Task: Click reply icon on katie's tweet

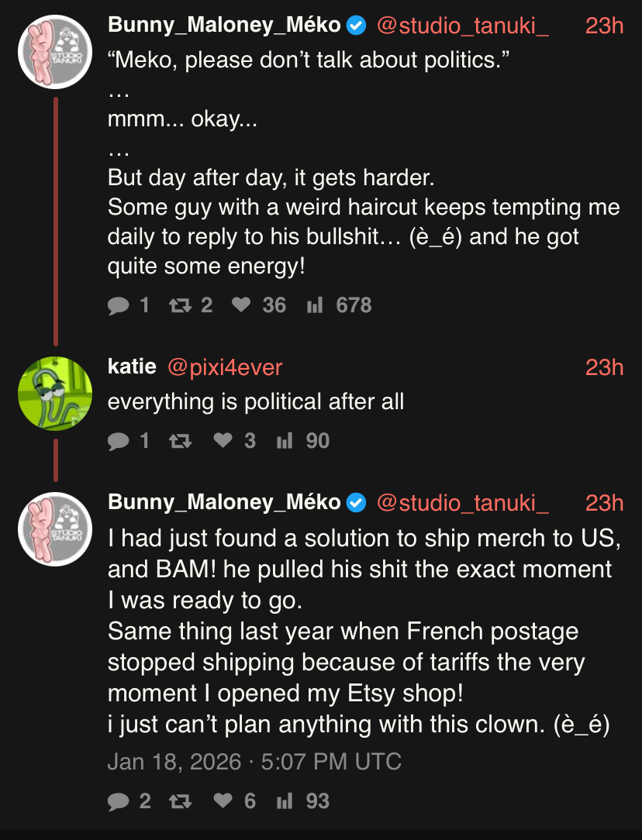Action: pyautogui.click(x=119, y=441)
